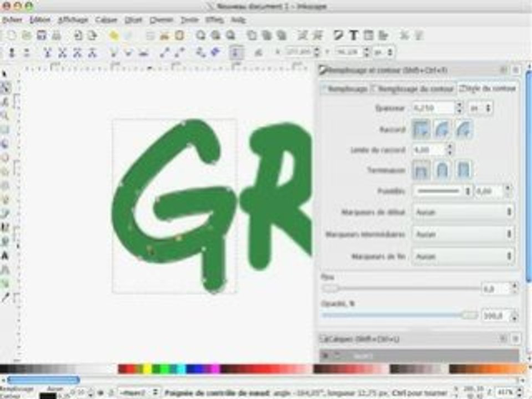Select the Rectangle tool
The image size is (532, 399).
5,130
